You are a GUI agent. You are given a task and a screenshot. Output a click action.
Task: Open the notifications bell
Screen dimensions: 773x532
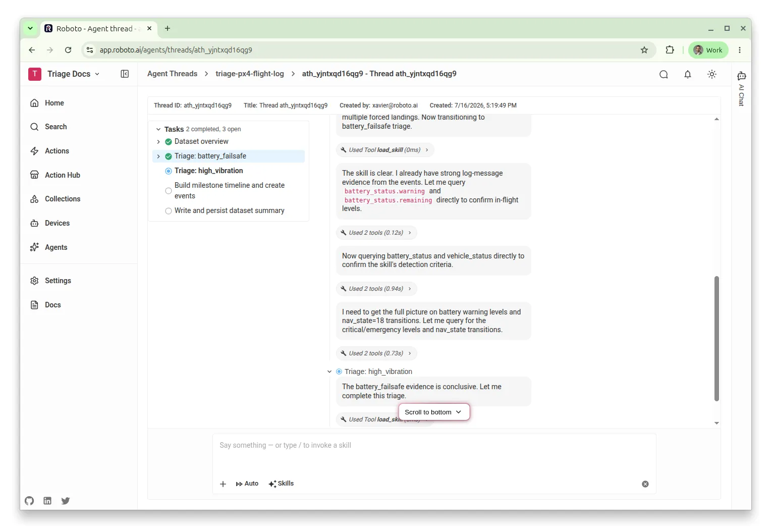click(x=688, y=74)
